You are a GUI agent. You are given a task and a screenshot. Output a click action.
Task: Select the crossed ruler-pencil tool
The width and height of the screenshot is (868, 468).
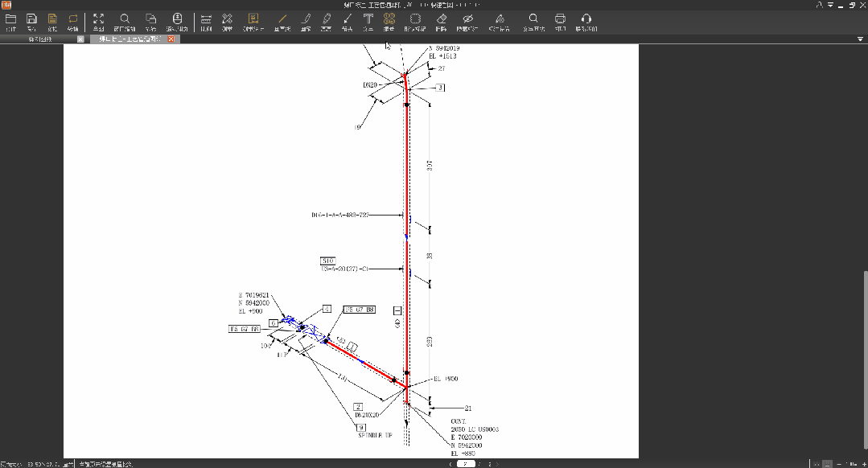click(x=227, y=18)
